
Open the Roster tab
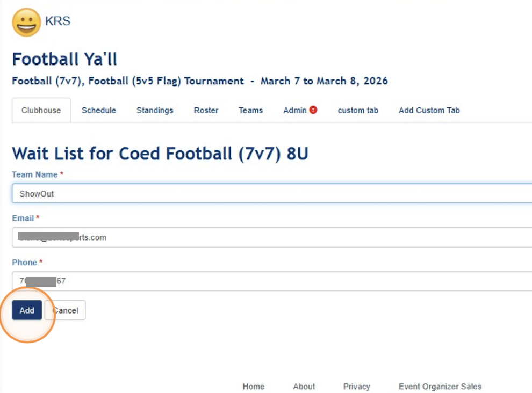(206, 110)
